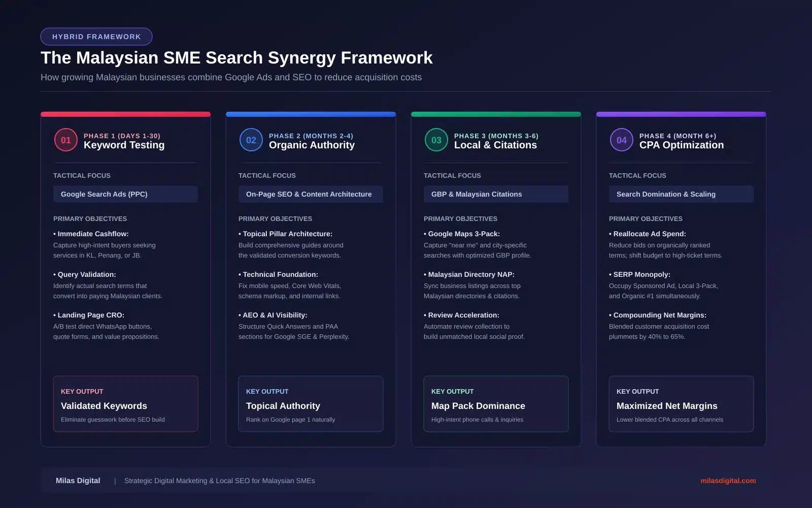Click the Eliminate guesswork before SEO build text
This screenshot has width=812, height=508.
coord(113,420)
